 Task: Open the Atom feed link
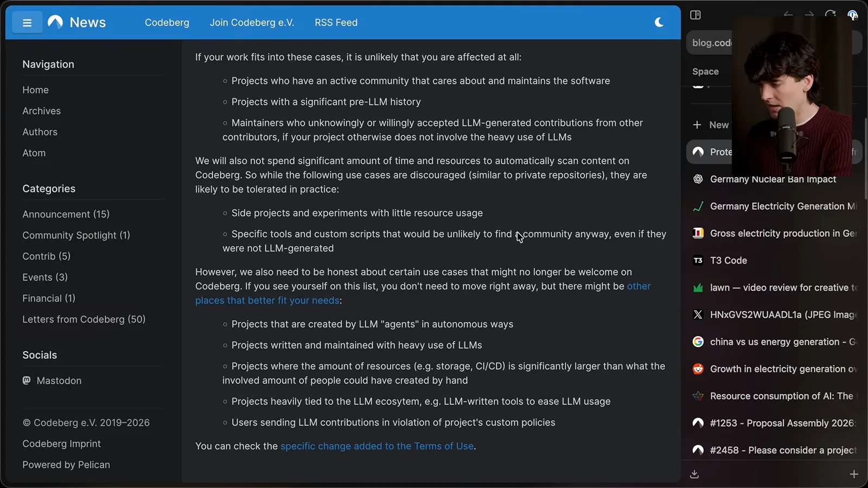pos(34,153)
